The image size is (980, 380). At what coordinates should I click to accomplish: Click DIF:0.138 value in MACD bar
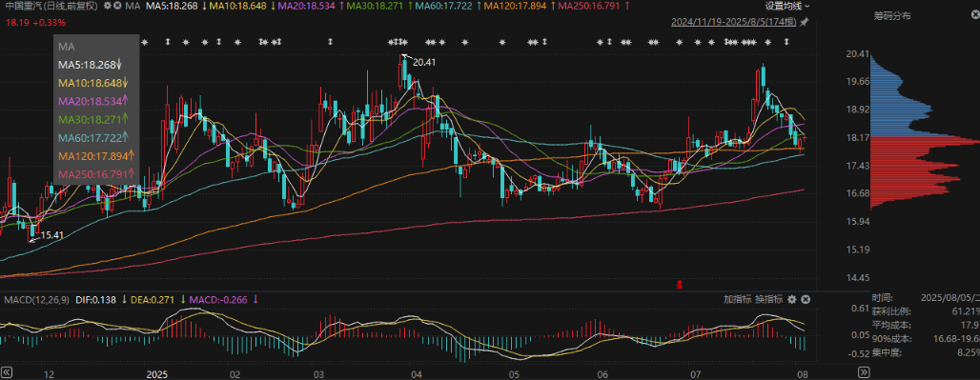point(95,300)
